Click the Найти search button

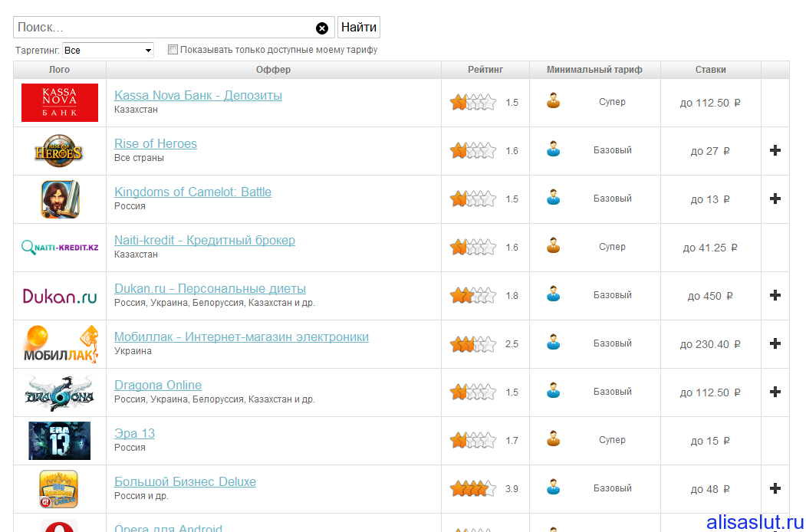click(x=359, y=28)
